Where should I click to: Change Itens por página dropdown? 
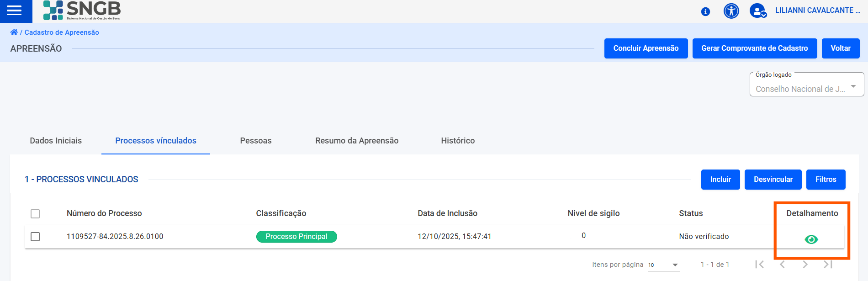(662, 265)
